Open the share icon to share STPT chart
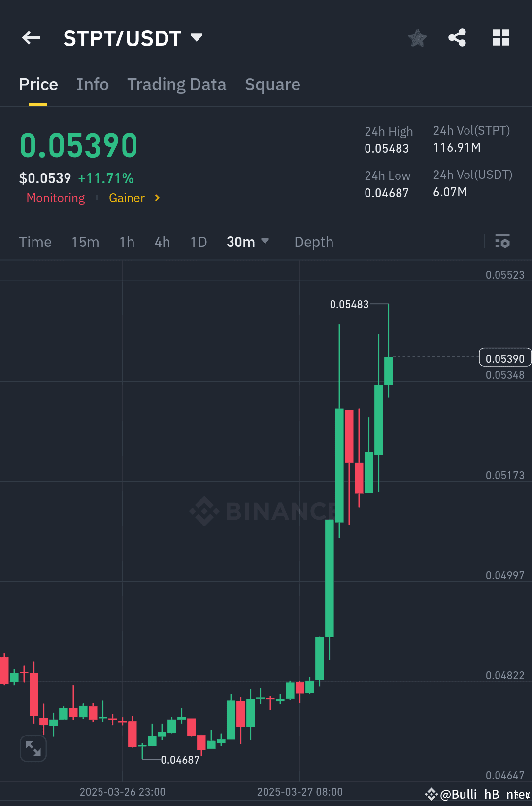532x806 pixels. [x=457, y=37]
